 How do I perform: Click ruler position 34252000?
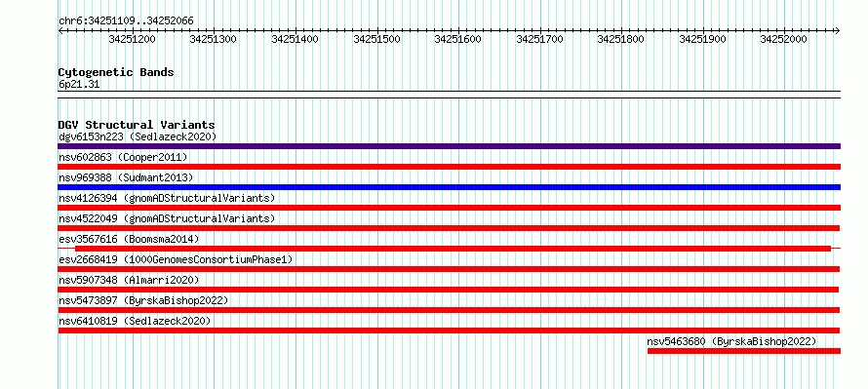(x=783, y=39)
